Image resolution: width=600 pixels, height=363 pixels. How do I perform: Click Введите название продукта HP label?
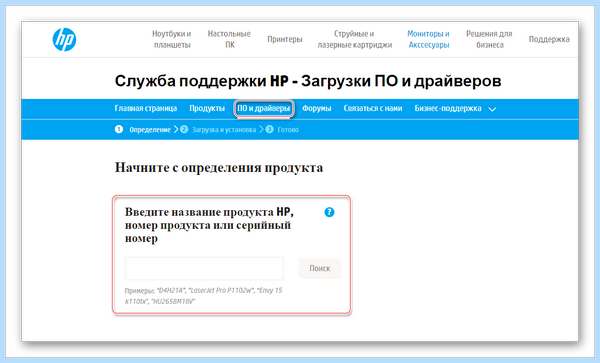[209, 225]
